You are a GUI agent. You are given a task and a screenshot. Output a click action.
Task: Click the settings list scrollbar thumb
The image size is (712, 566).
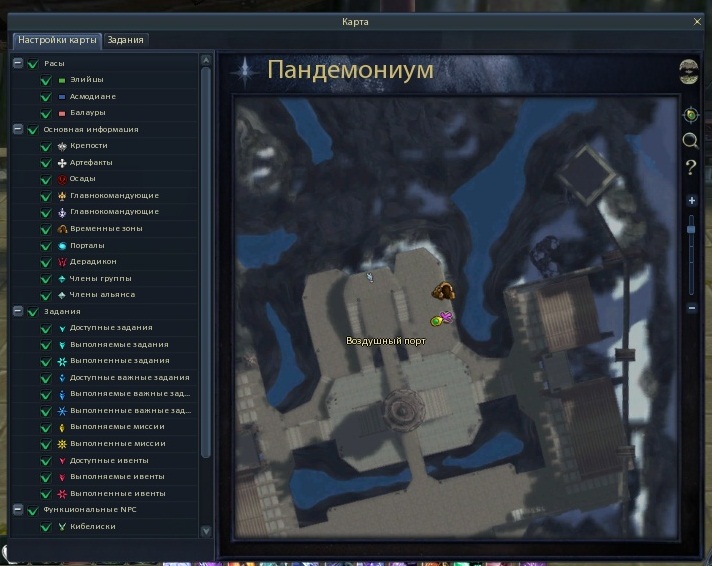206,262
